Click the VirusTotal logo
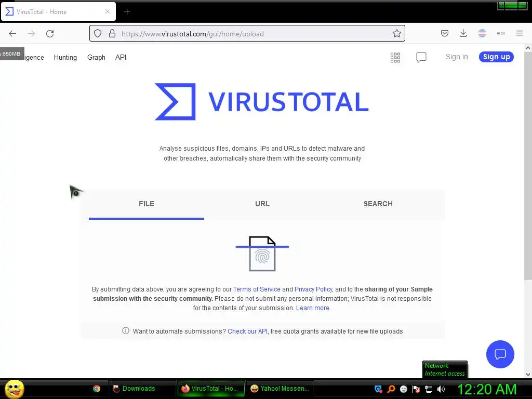The image size is (532, 399). point(262,101)
